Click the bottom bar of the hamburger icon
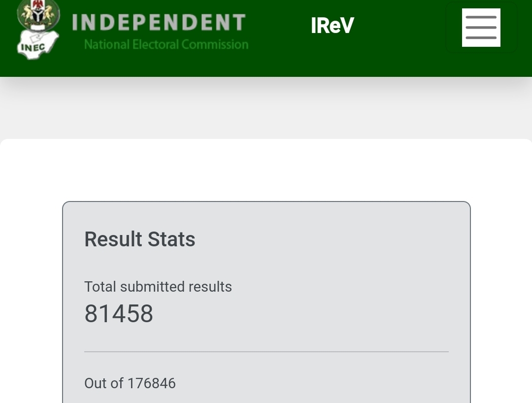 tap(481, 38)
